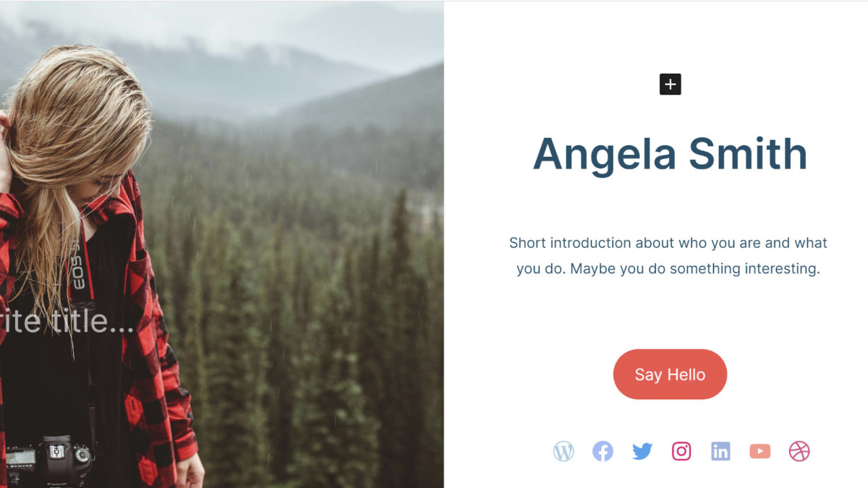
Task: Select the YouTube social icon
Action: coord(760,451)
